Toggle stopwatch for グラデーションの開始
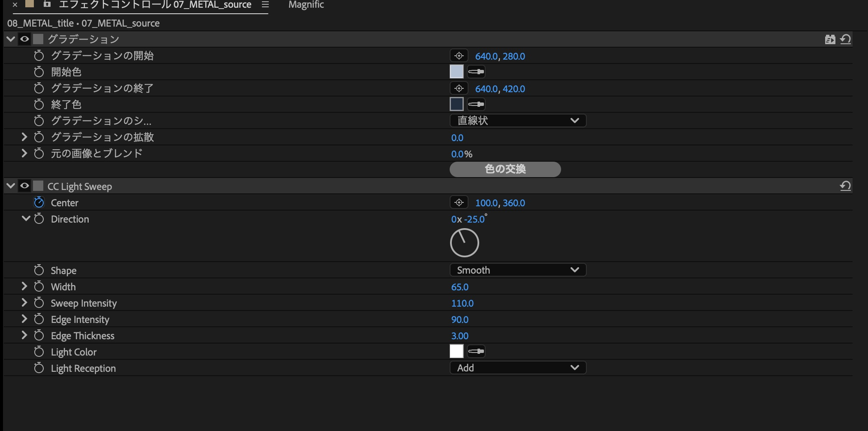 39,56
